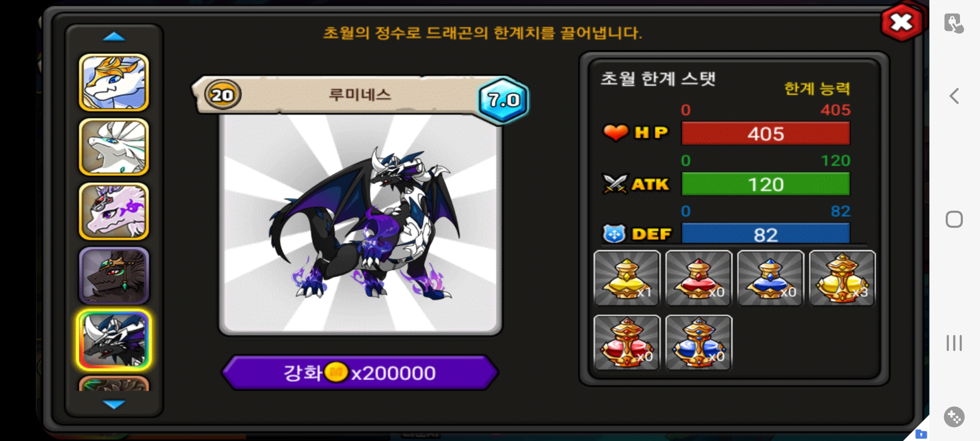The image size is (980, 441).
Task: Choose the white feathered dragon portrait
Action: (x=114, y=147)
